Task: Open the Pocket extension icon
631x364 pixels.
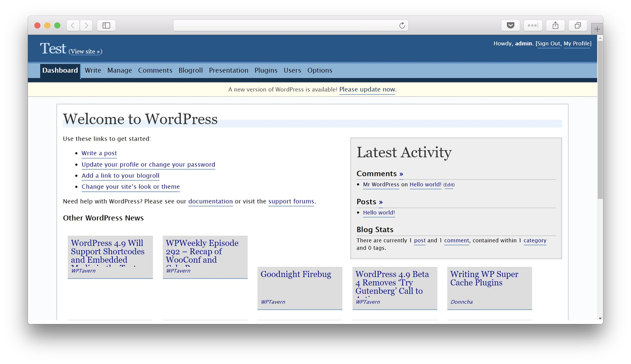Action: 510,25
